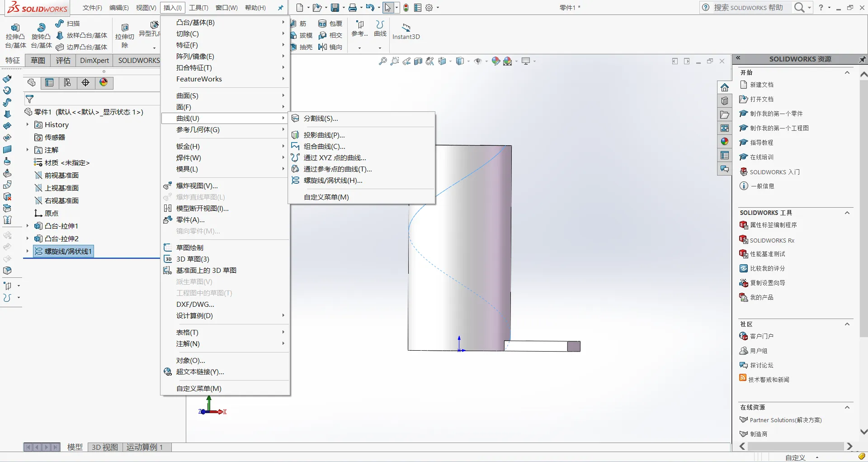Viewport: 868px width, 462px height.
Task: Expand the History tree node
Action: pos(28,124)
